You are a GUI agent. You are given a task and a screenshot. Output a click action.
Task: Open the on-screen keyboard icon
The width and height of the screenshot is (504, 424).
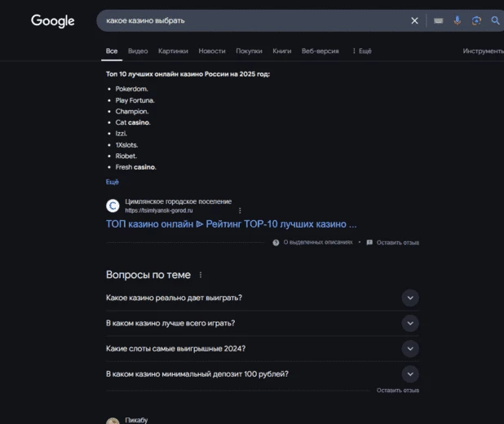[x=439, y=20]
